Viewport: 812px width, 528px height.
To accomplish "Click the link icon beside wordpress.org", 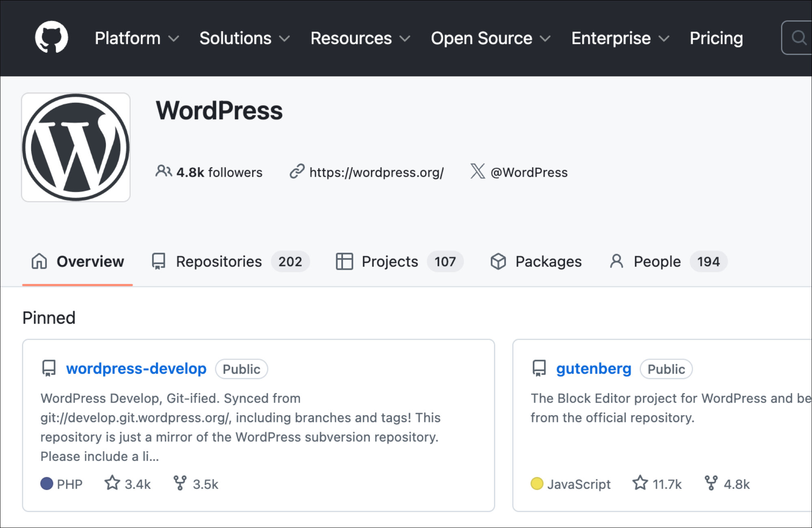I will 297,171.
